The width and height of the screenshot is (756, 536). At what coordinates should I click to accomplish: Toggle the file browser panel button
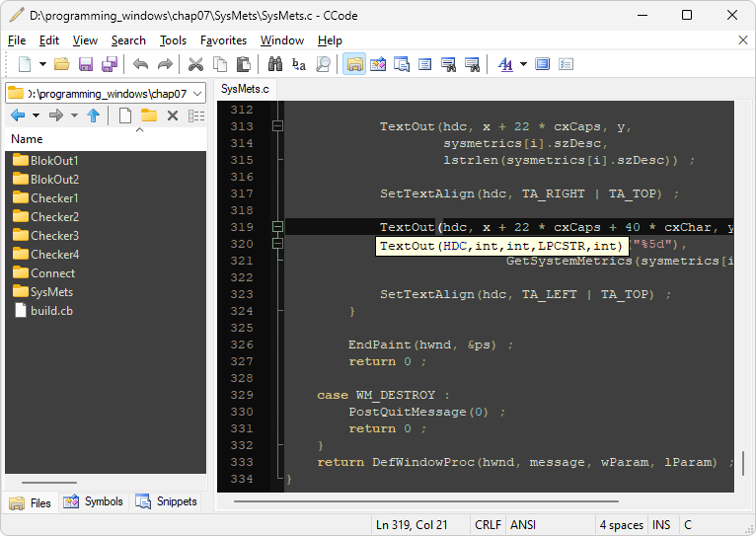click(354, 64)
